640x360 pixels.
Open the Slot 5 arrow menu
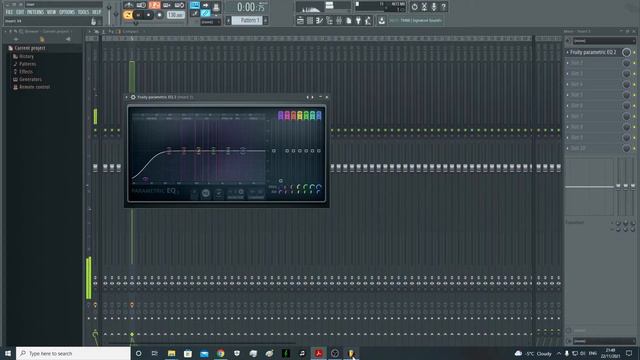coord(567,95)
